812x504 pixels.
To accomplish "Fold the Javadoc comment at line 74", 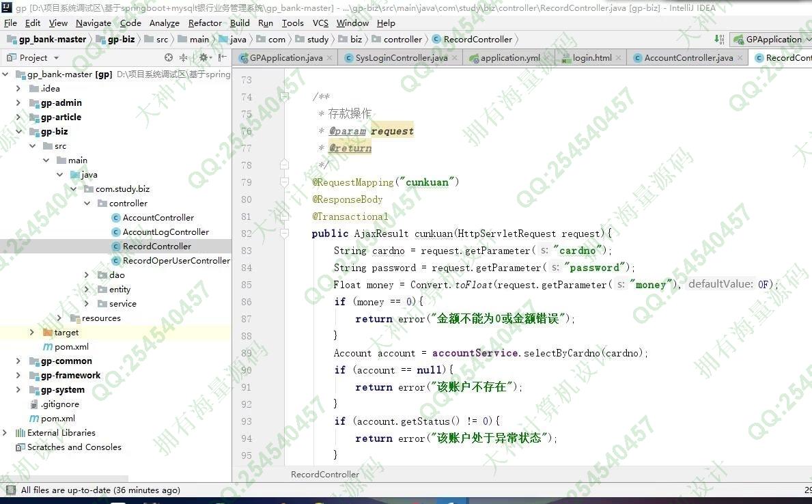I will (x=284, y=96).
